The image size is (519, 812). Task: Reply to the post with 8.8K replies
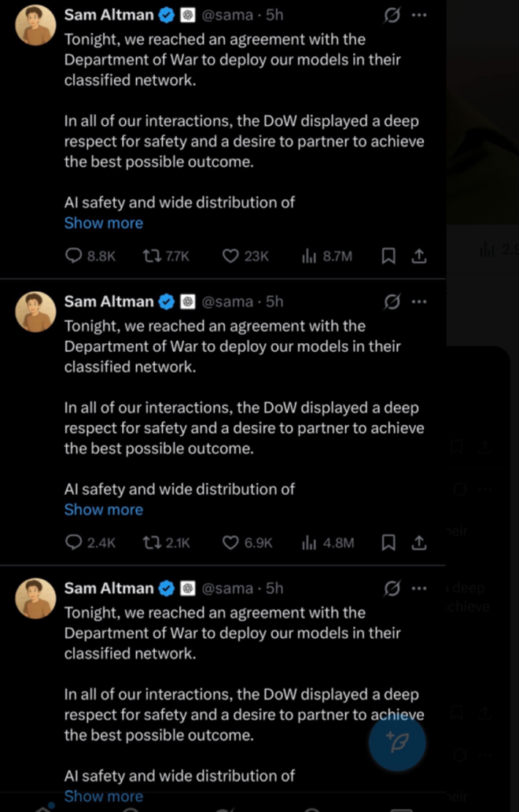coord(74,256)
